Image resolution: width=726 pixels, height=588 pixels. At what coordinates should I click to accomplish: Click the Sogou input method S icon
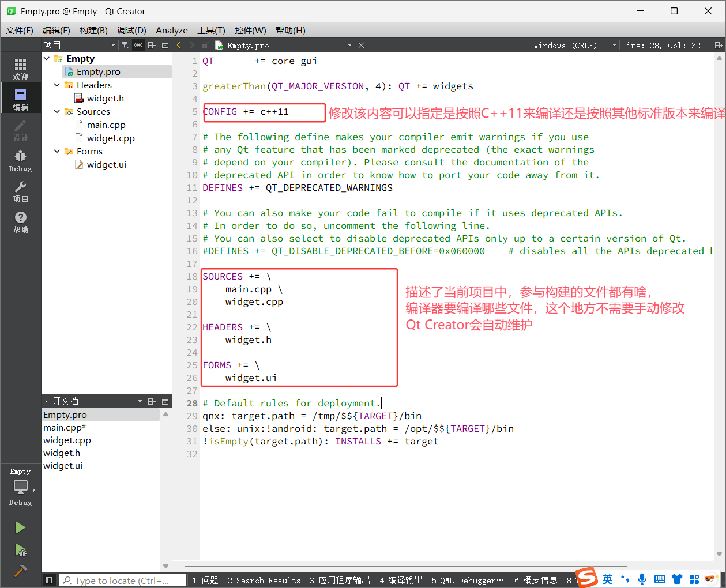tap(587, 578)
